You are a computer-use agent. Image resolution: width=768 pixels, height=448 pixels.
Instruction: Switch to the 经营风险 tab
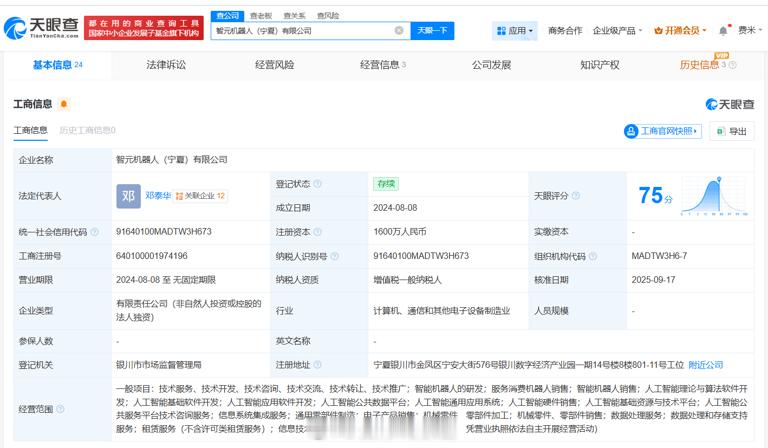pos(274,65)
